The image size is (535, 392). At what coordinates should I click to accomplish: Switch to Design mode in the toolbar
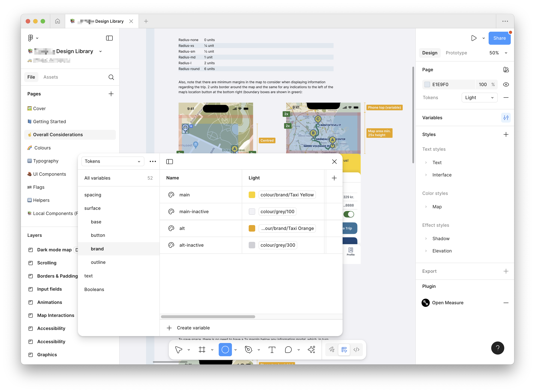[344, 350]
